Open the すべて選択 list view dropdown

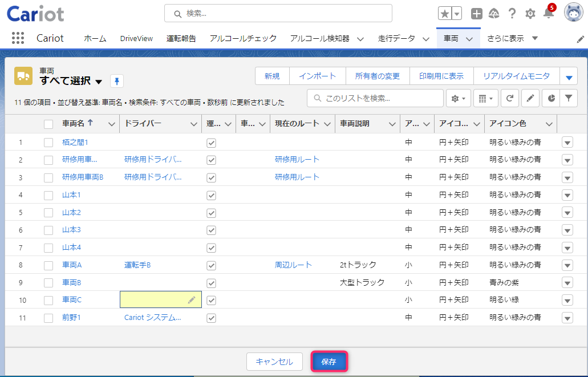[x=99, y=82]
